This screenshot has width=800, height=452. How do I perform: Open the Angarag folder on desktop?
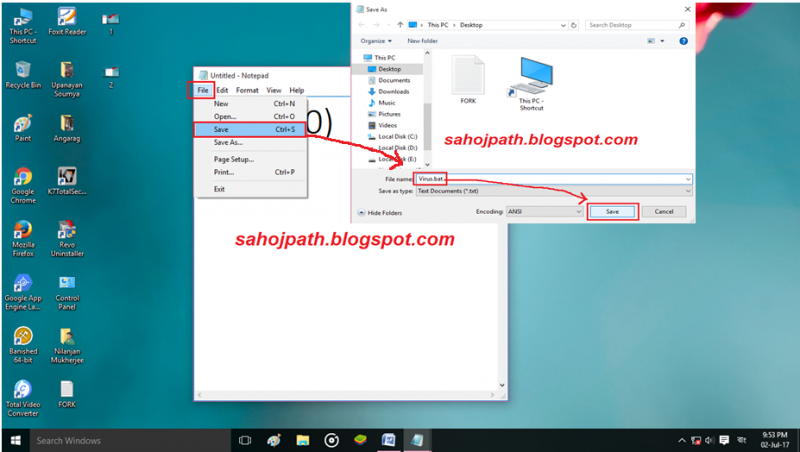pyautogui.click(x=67, y=128)
